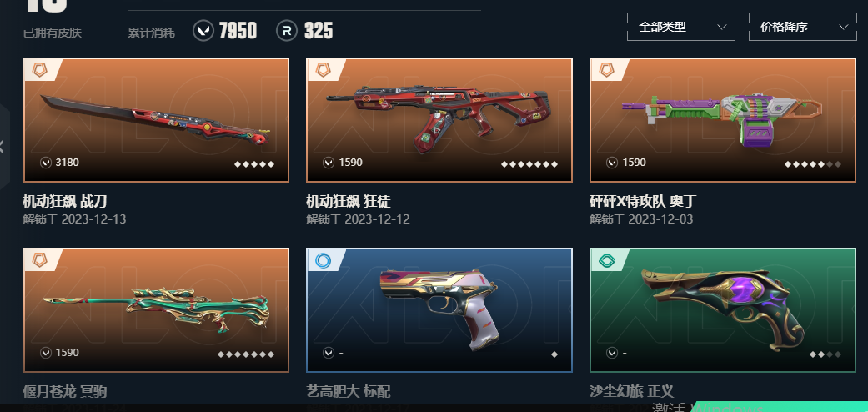
Task: Click the orange tier badge on 机动狂飙 狂徒 card
Action: coord(324,70)
